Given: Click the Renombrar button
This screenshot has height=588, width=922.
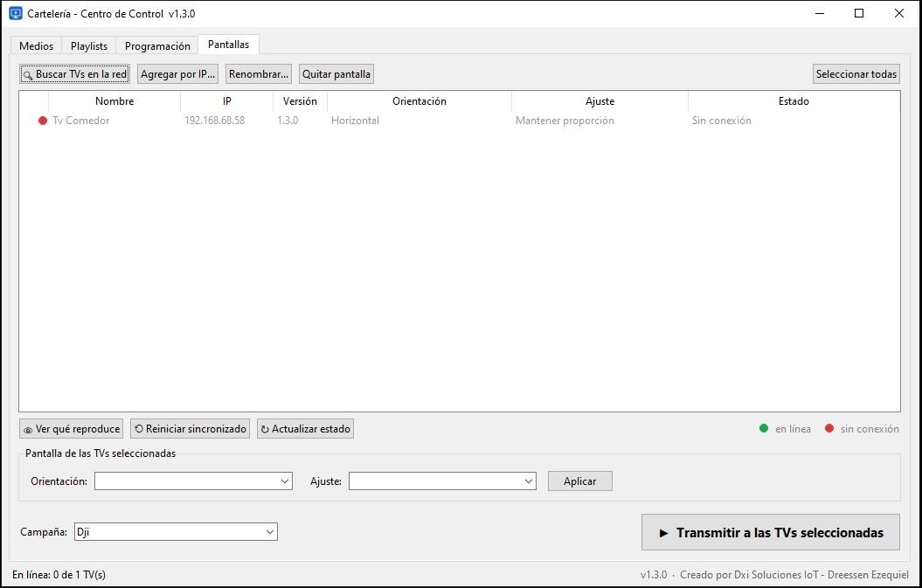Looking at the screenshot, I should [x=259, y=74].
